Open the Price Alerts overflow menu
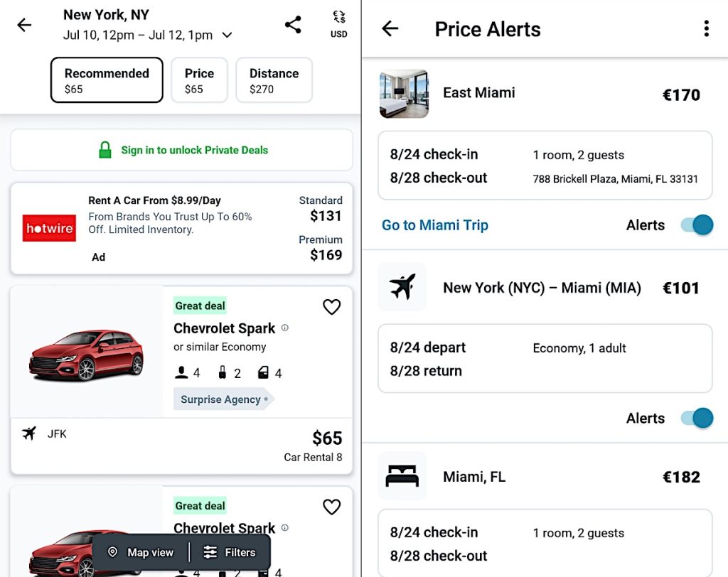 pos(707,28)
